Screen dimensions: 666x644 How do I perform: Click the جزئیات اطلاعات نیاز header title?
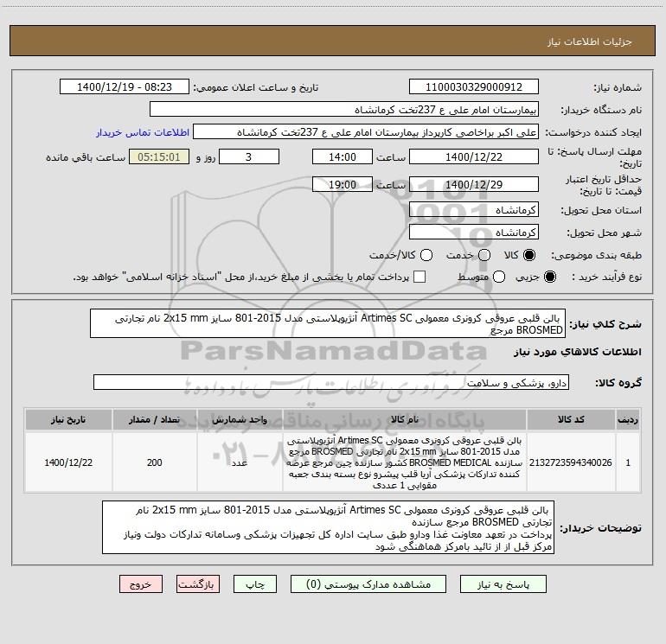coord(590,41)
